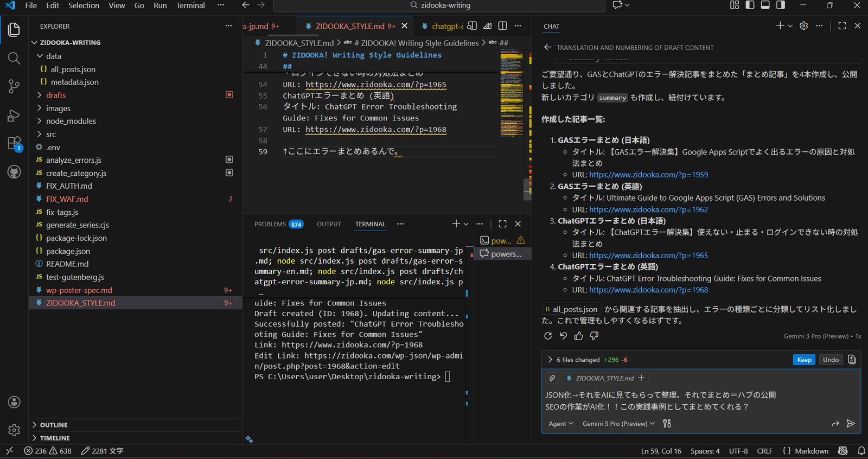
Task: Click thumbs up on chat response
Action: point(579,336)
